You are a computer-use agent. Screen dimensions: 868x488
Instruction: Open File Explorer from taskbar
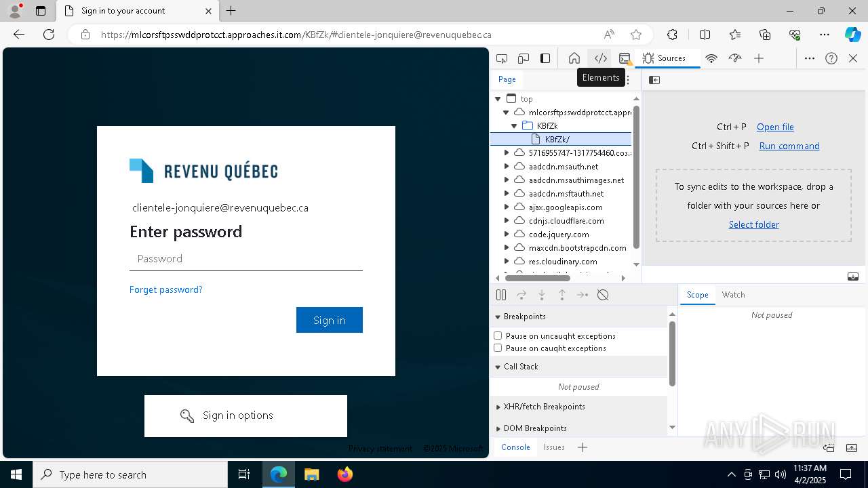(x=311, y=474)
